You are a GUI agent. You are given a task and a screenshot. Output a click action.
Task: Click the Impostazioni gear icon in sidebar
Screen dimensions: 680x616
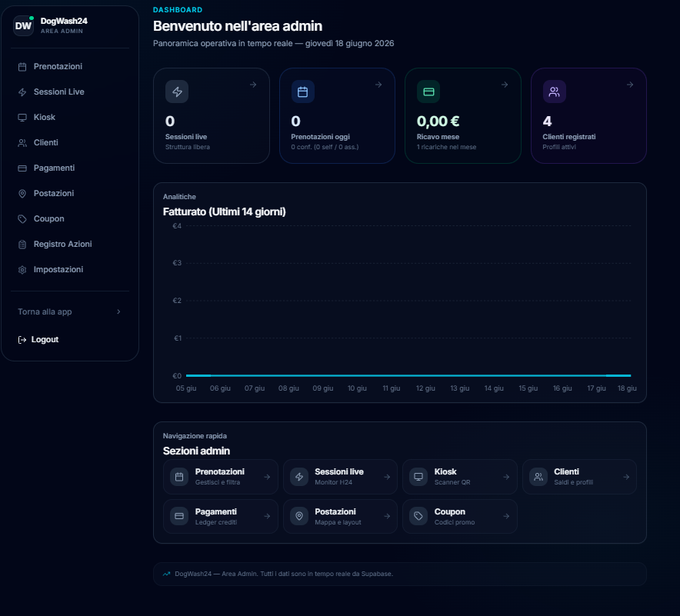click(x=22, y=270)
